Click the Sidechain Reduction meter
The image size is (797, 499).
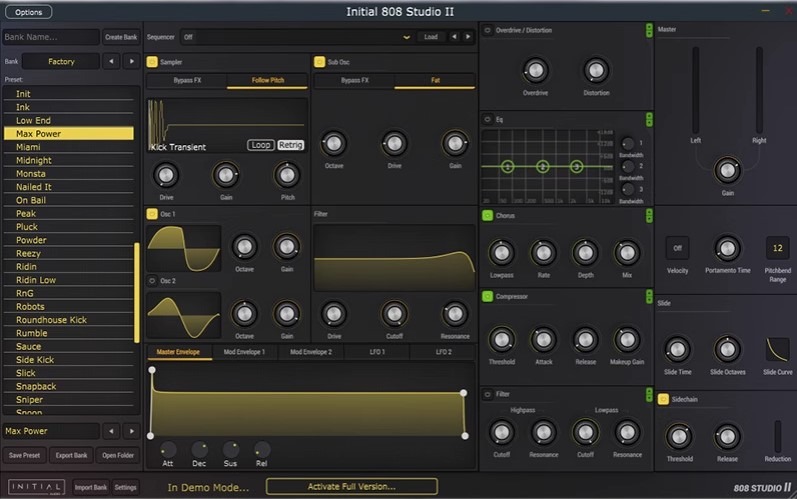[x=777, y=436]
